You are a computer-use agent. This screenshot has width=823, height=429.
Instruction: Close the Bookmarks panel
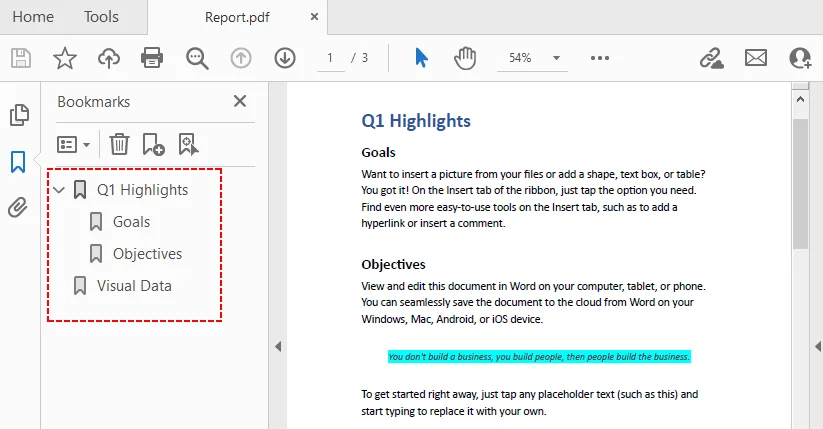[240, 101]
